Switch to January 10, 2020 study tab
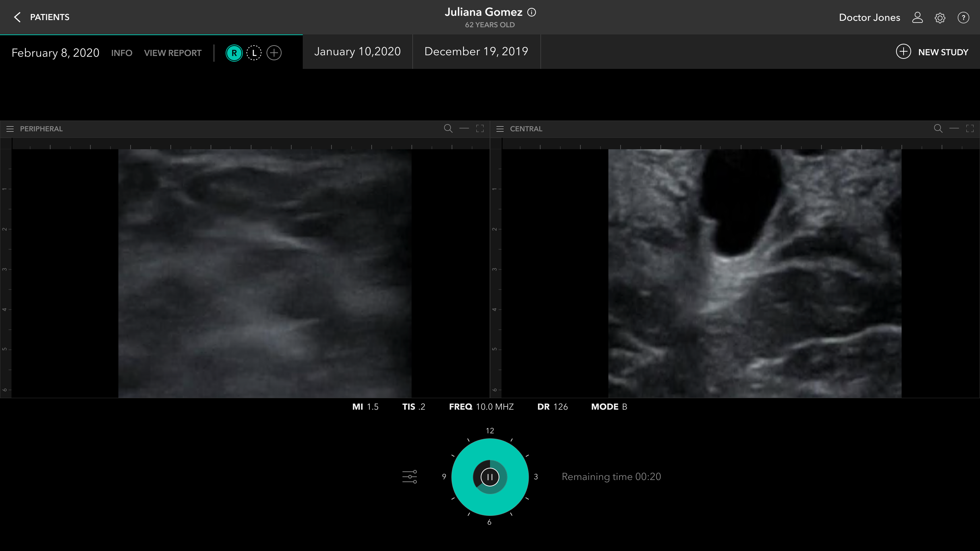The width and height of the screenshot is (980, 551). point(357,52)
